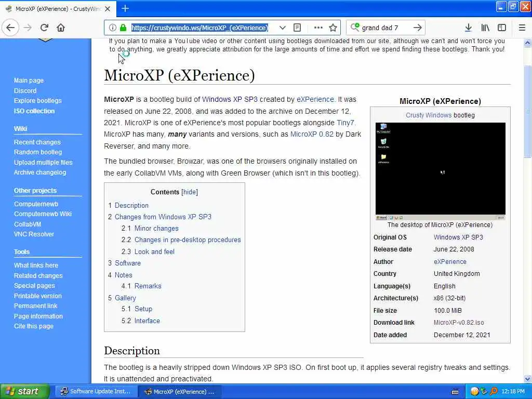Reload the current page
The image size is (532, 399).
[45, 28]
